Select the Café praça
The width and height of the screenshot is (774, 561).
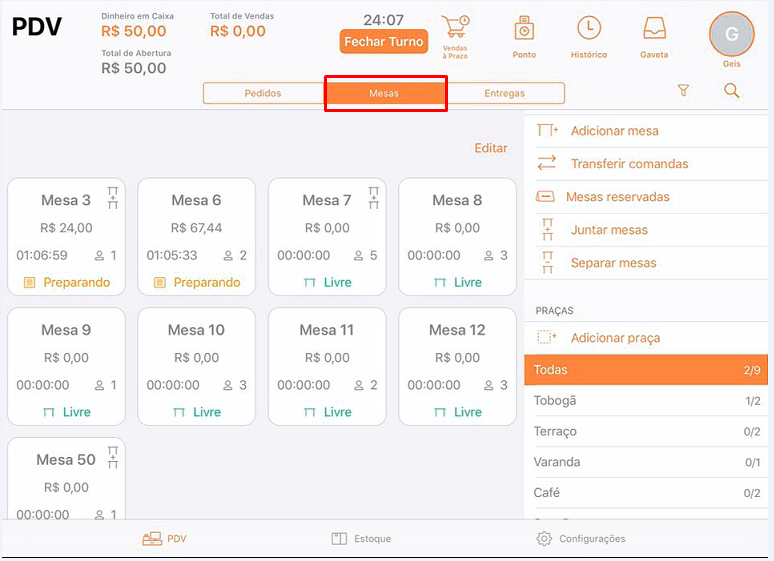[x=646, y=492]
